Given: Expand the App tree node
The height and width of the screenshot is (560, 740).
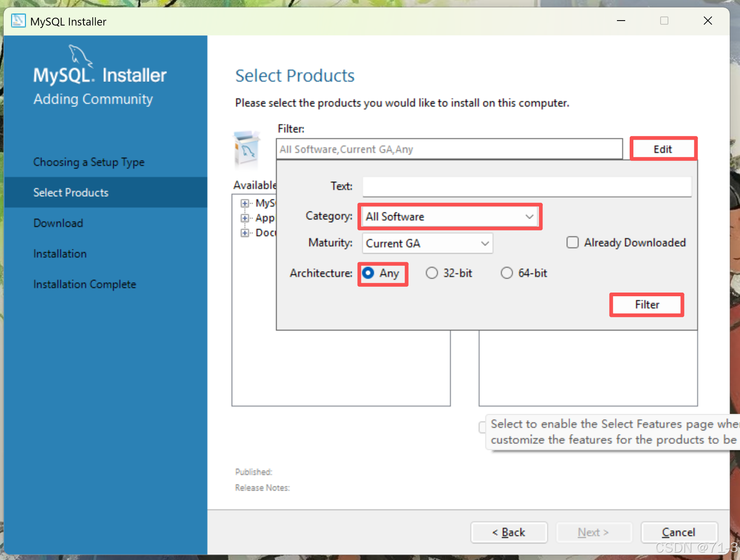Looking at the screenshot, I should (245, 218).
